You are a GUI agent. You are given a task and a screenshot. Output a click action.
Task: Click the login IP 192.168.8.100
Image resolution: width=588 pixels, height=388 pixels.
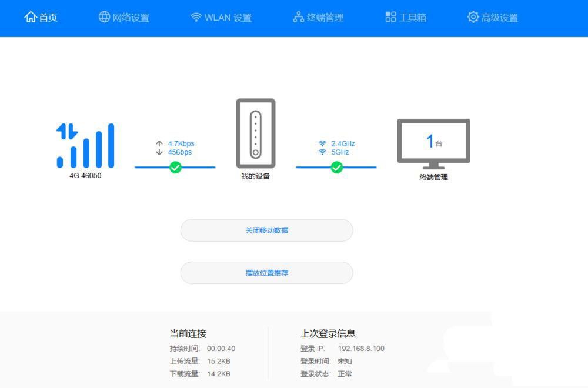[x=361, y=349]
